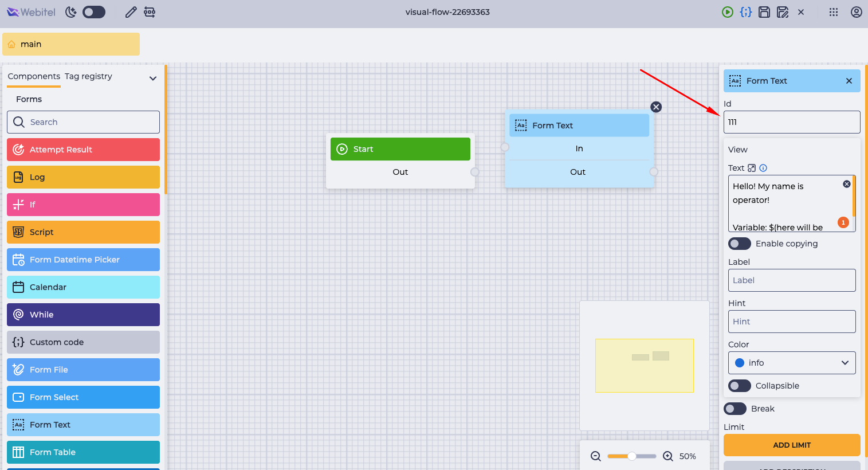The height and width of the screenshot is (470, 868).
Task: Click the moon dark mode icon
Action: click(71, 12)
